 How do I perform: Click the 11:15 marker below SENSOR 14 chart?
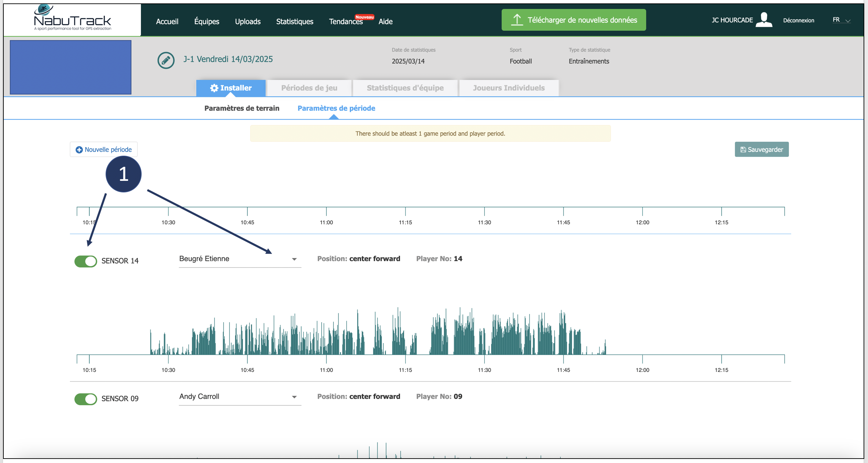pyautogui.click(x=405, y=370)
